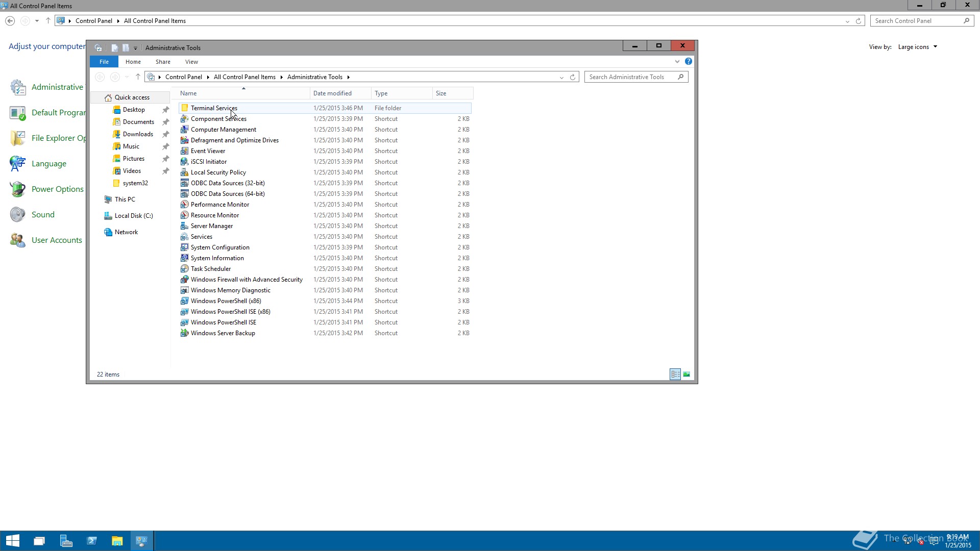
Task: Open Downloads in the navigation pane
Action: tap(138, 134)
